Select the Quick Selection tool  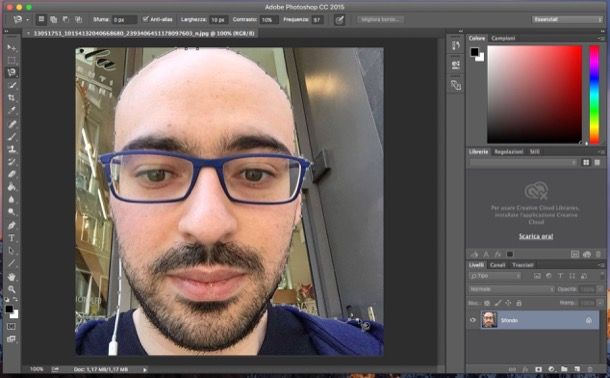click(x=11, y=85)
